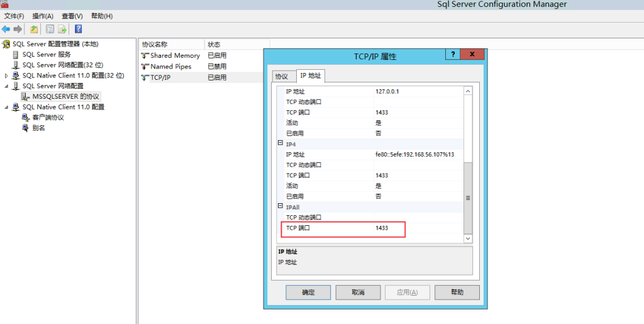Screen dimensions: 644x324
Task: Click the SQL Server 网络配置(32 位) icon
Action: tap(16, 65)
